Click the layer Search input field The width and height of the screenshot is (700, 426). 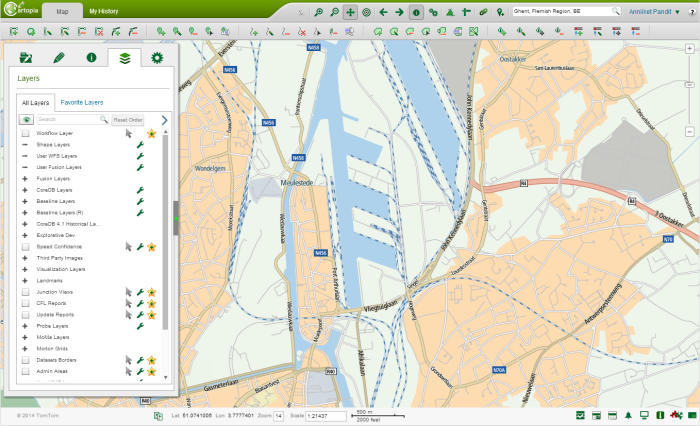click(68, 119)
